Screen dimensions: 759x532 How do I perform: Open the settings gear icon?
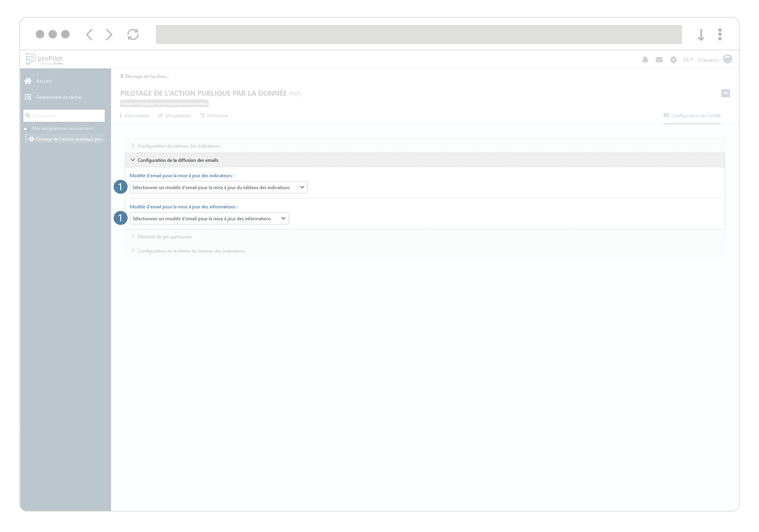(673, 60)
